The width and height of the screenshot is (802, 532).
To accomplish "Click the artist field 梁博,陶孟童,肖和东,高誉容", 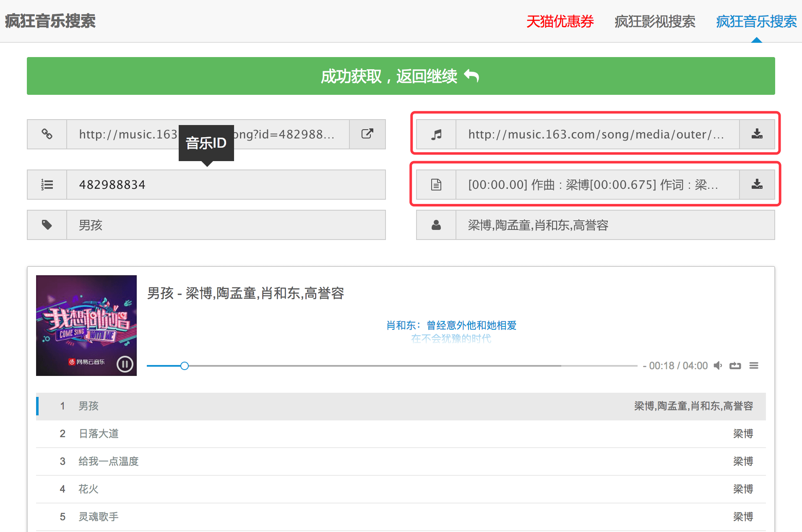I will click(615, 225).
